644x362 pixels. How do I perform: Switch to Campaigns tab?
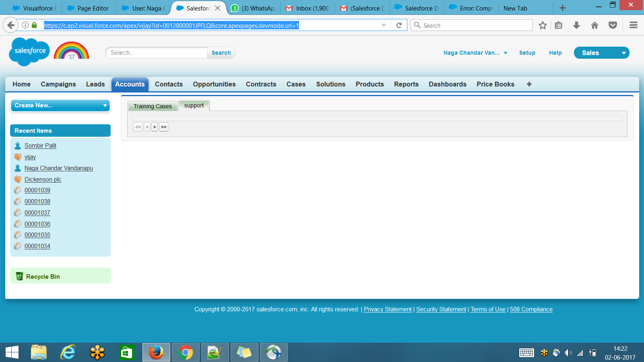[58, 84]
